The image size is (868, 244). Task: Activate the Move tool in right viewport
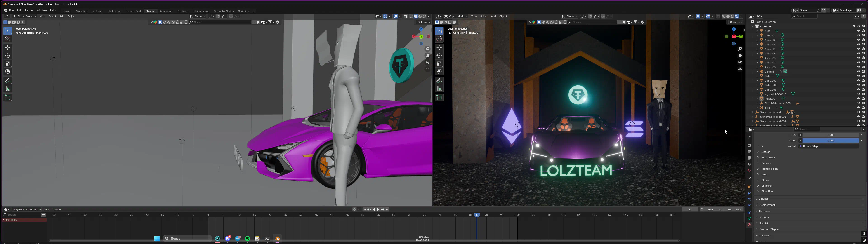pos(439,48)
